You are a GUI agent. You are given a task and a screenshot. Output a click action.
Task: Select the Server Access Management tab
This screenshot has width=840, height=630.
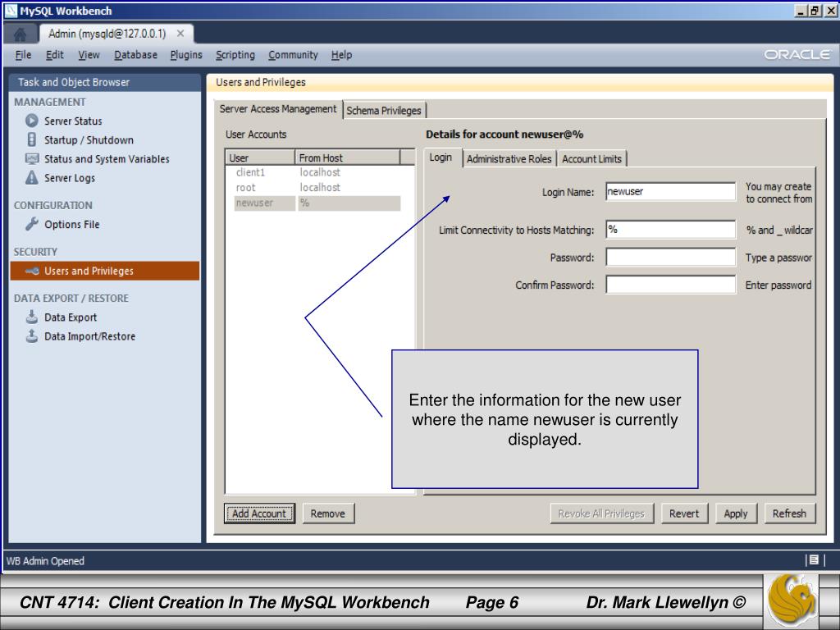tap(278, 109)
